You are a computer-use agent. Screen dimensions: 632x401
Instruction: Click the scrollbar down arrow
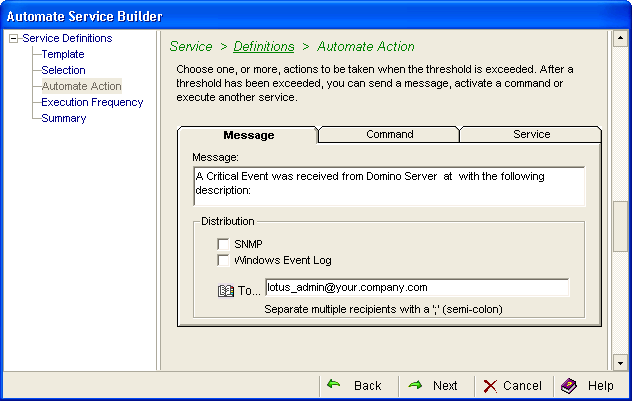tap(620, 363)
